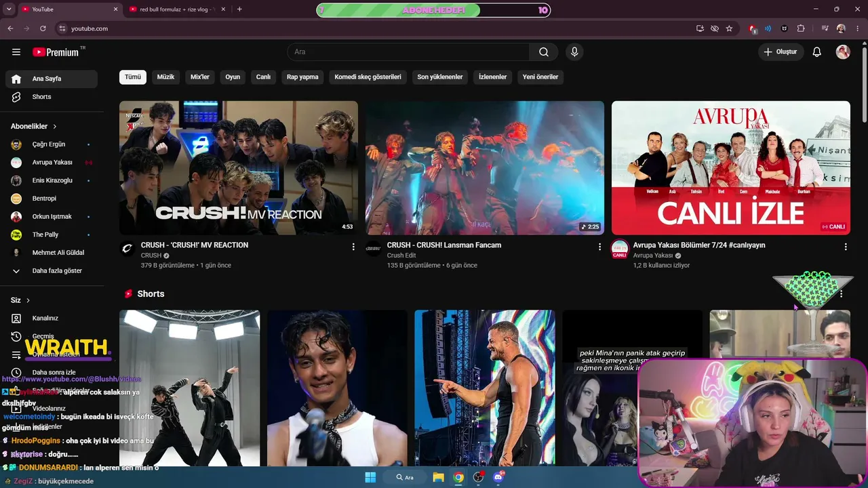This screenshot has width=868, height=488.
Task: Go back in Chrome
Action: pyautogui.click(x=10, y=28)
